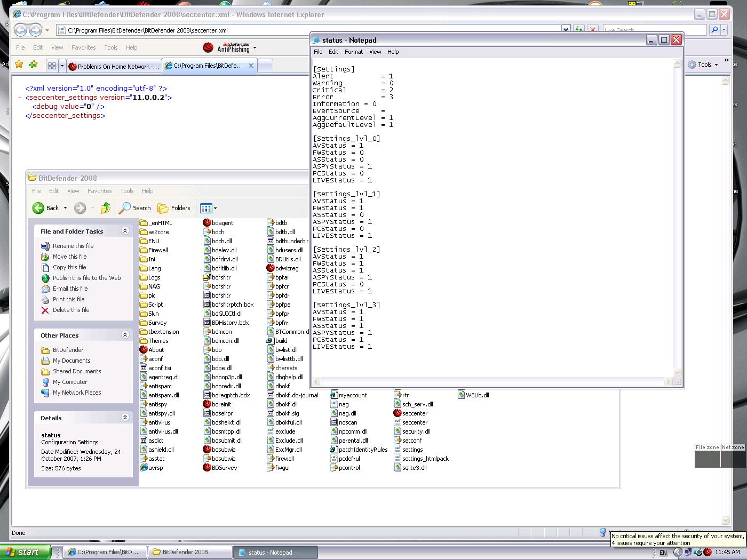Open the tab list dropdown next to Quick Tabs
Image resolution: width=747 pixels, height=560 pixels.
[x=62, y=66]
